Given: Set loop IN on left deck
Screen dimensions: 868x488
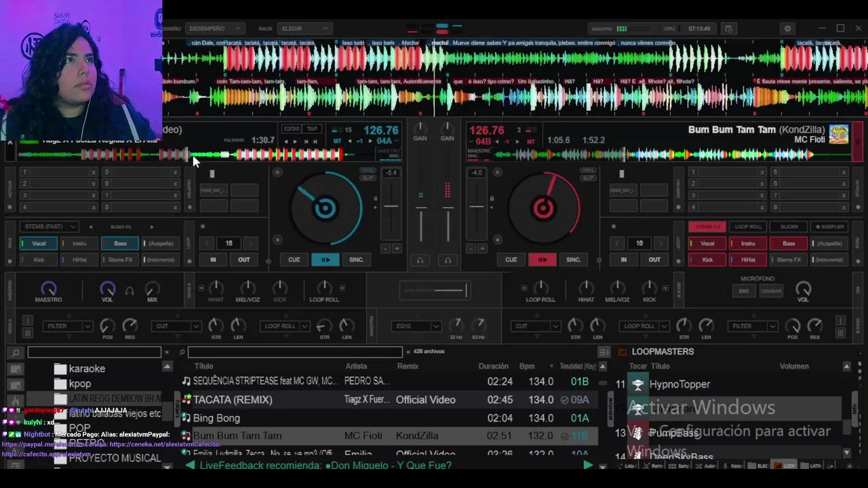Looking at the screenshot, I should click(213, 260).
